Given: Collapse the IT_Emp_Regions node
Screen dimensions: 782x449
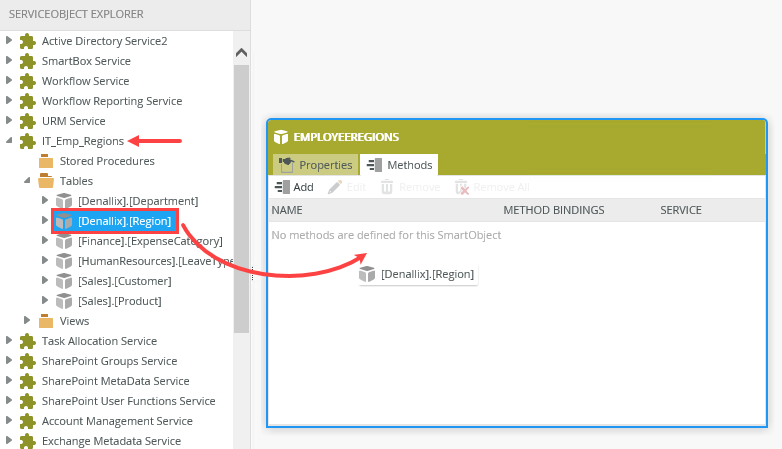Looking at the screenshot, I should pos(8,141).
